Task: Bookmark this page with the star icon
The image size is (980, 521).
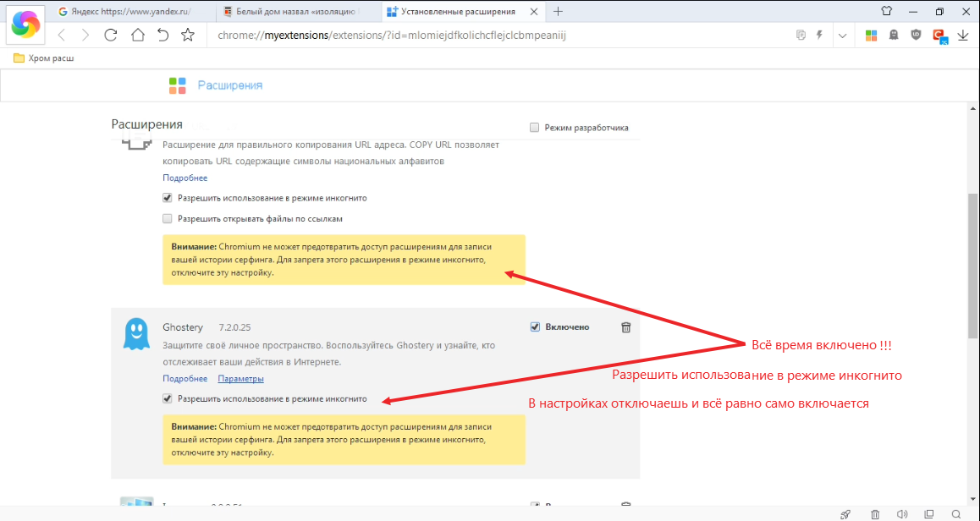Action: pyautogui.click(x=188, y=36)
